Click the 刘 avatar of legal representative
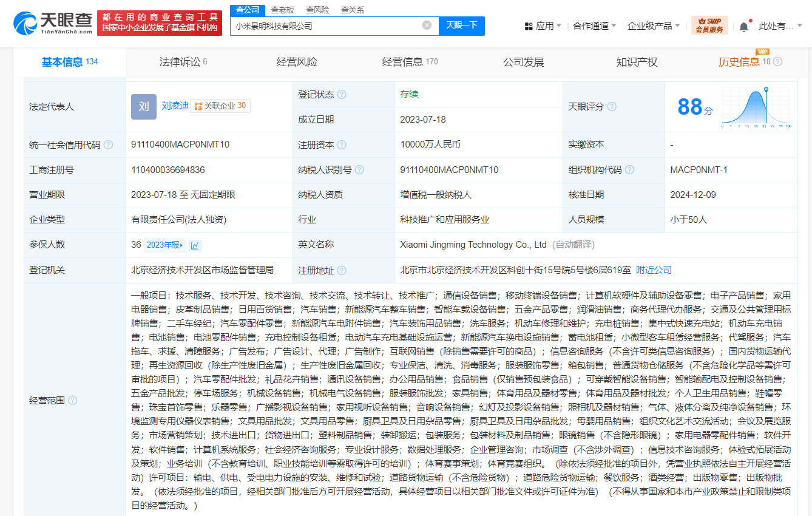The width and height of the screenshot is (812, 516). tap(143, 106)
